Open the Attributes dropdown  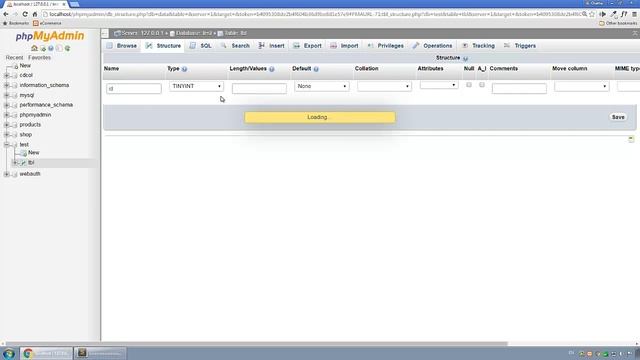tap(439, 85)
